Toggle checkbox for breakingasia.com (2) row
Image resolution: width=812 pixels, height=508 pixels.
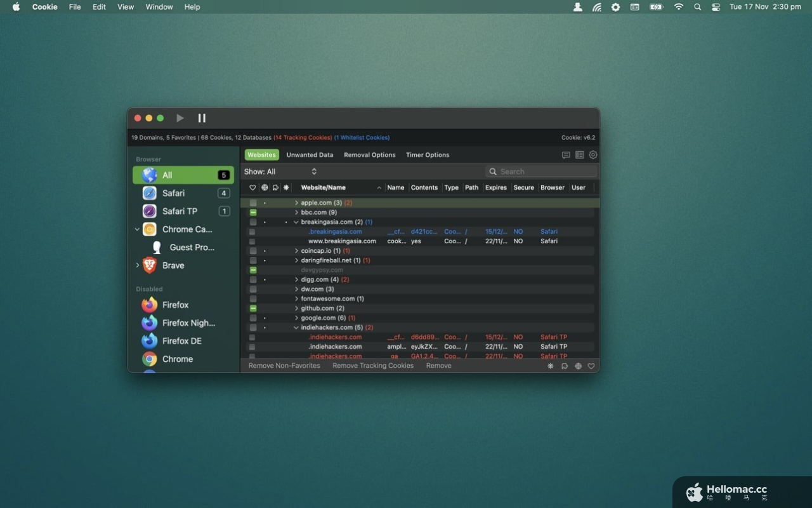[253, 222]
